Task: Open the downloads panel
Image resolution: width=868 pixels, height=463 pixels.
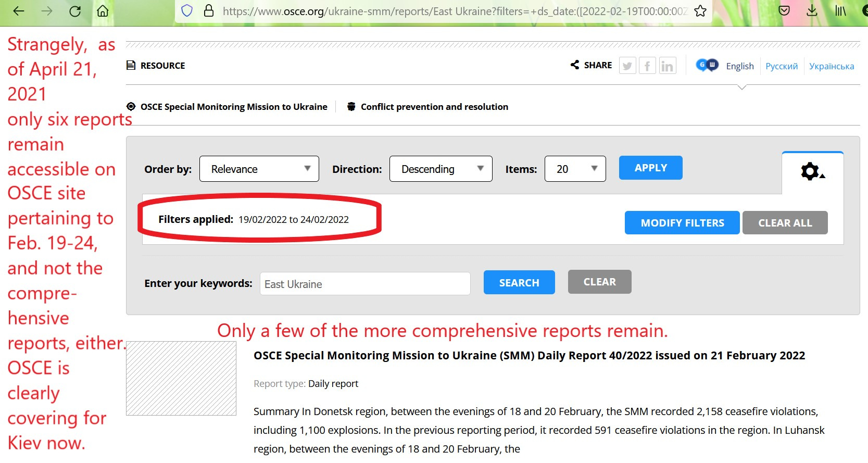Action: 812,10
